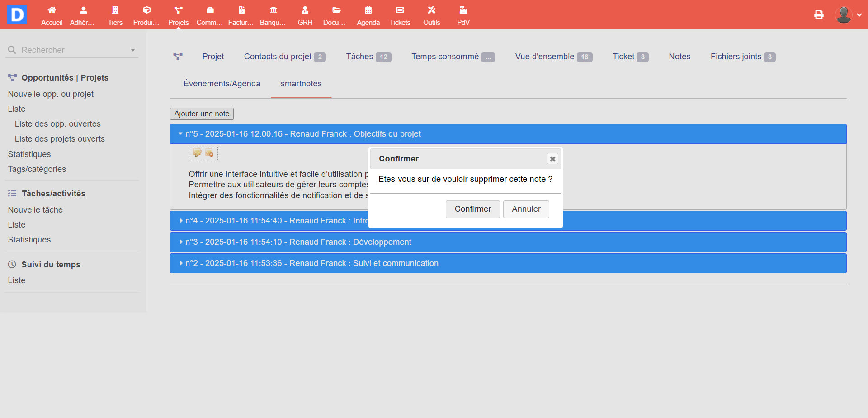Click the print page icon
The image size is (868, 418).
click(819, 15)
